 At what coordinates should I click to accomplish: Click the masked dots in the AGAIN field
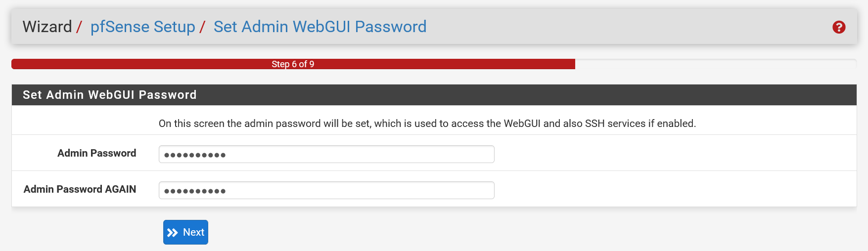[195, 191]
